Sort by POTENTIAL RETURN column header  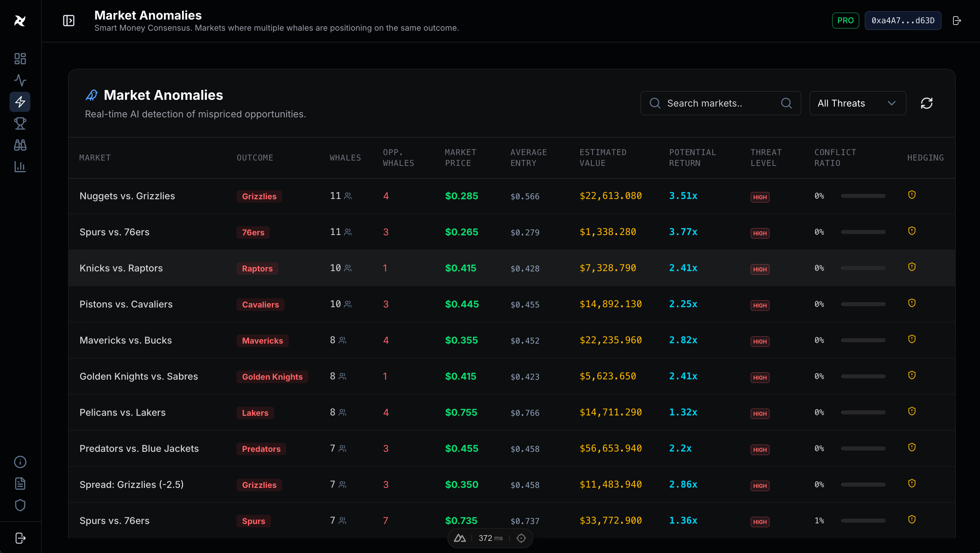693,157
